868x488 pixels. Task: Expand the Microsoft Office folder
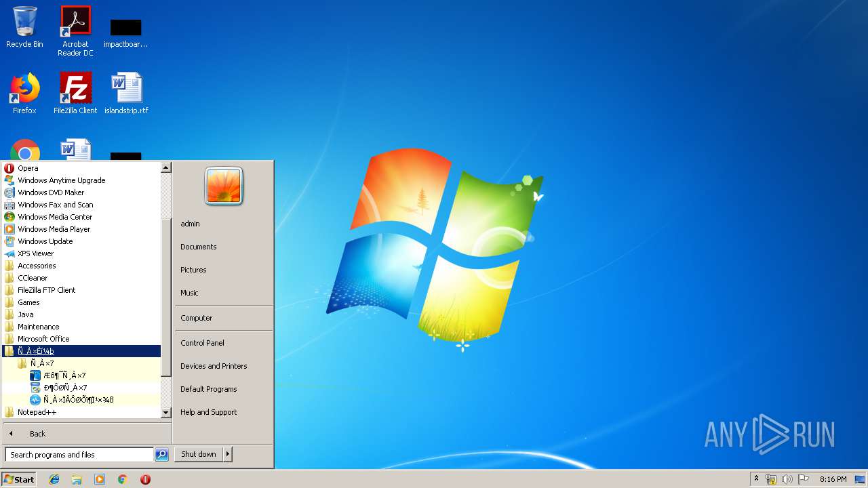(81, 339)
